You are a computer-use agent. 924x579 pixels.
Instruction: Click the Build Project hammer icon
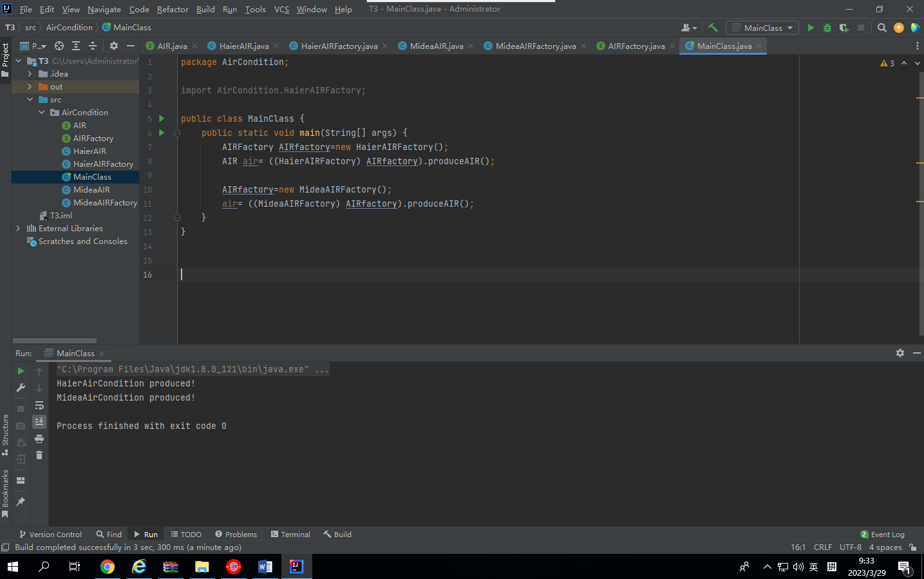(x=713, y=28)
